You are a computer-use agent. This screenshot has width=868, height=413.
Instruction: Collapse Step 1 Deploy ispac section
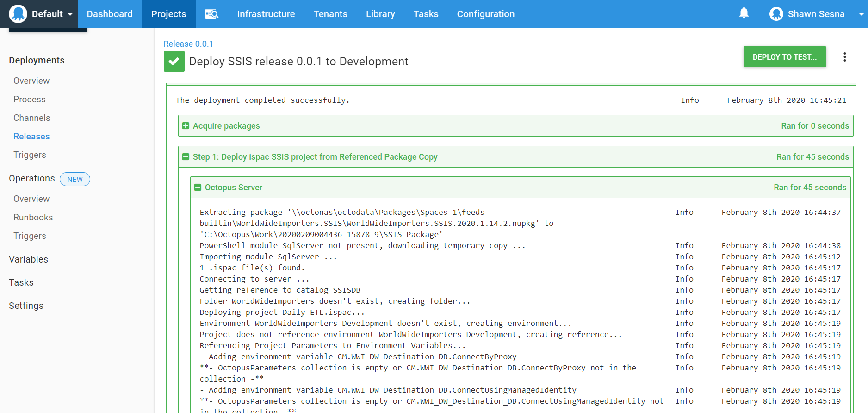pyautogui.click(x=186, y=157)
